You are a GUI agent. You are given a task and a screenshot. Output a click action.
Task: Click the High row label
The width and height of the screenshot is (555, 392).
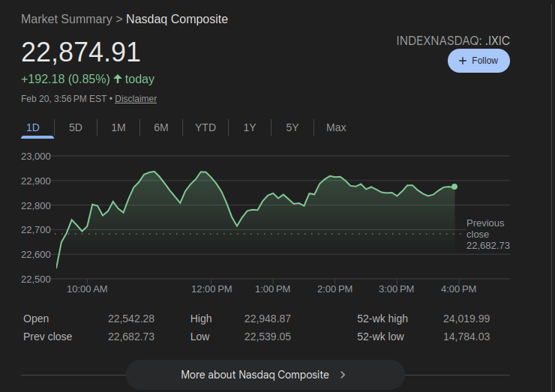(x=201, y=319)
